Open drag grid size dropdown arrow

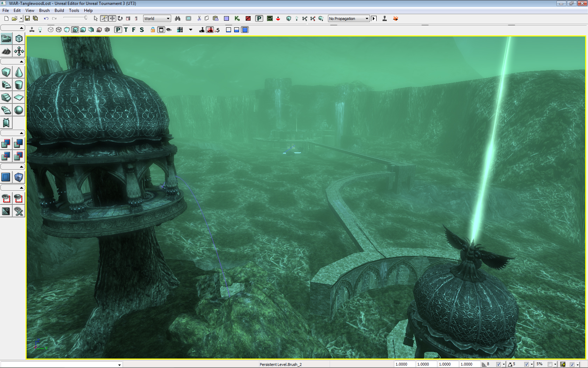tap(504, 364)
